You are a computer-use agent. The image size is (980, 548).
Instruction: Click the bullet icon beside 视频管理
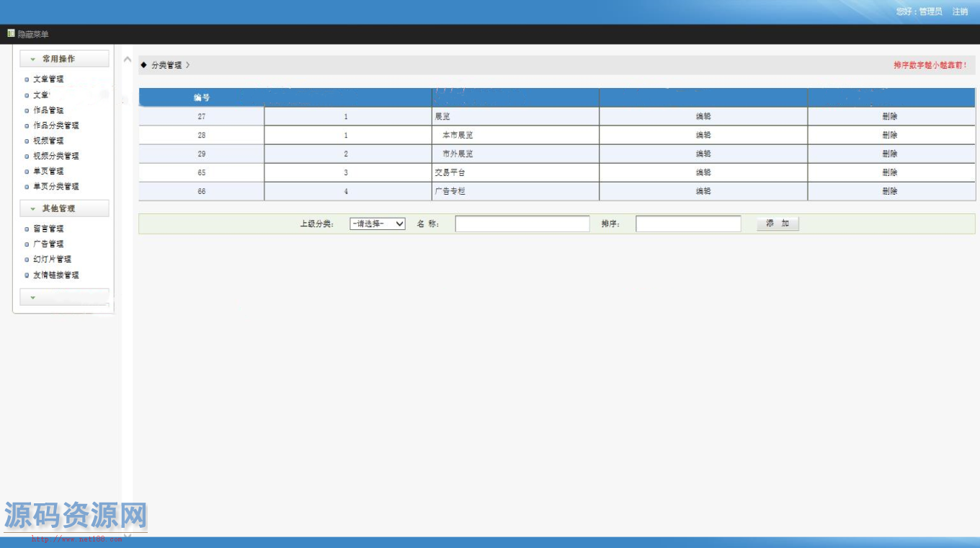click(x=27, y=141)
